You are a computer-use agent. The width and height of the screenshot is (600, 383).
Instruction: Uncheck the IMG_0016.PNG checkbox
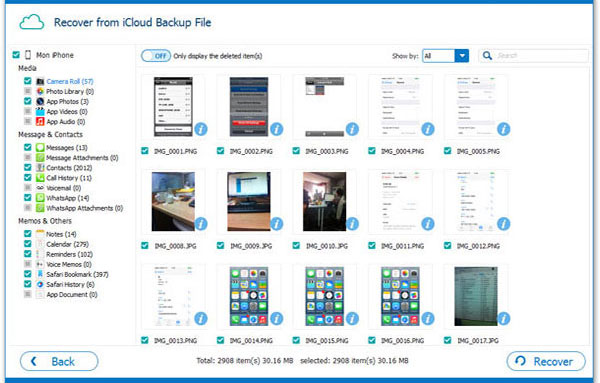pyautogui.click(x=372, y=340)
